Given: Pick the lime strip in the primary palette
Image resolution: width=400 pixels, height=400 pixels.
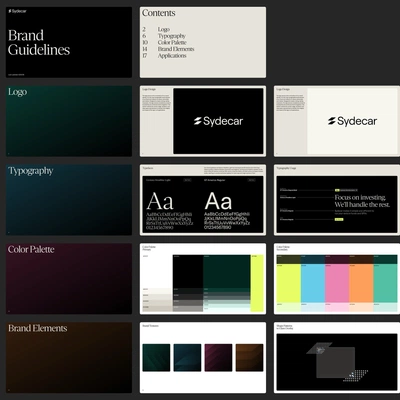Looking at the screenshot, I should pyautogui.click(x=257, y=283).
